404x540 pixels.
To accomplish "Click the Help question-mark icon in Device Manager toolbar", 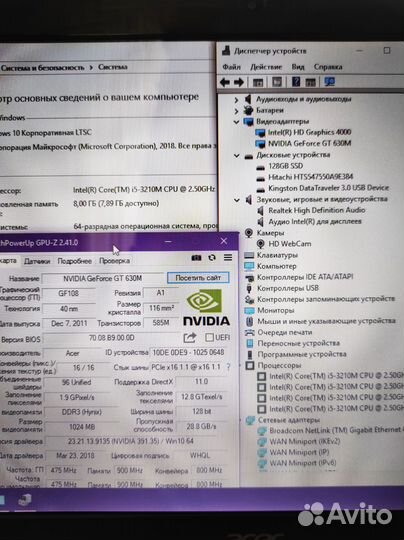I will 296,82.
